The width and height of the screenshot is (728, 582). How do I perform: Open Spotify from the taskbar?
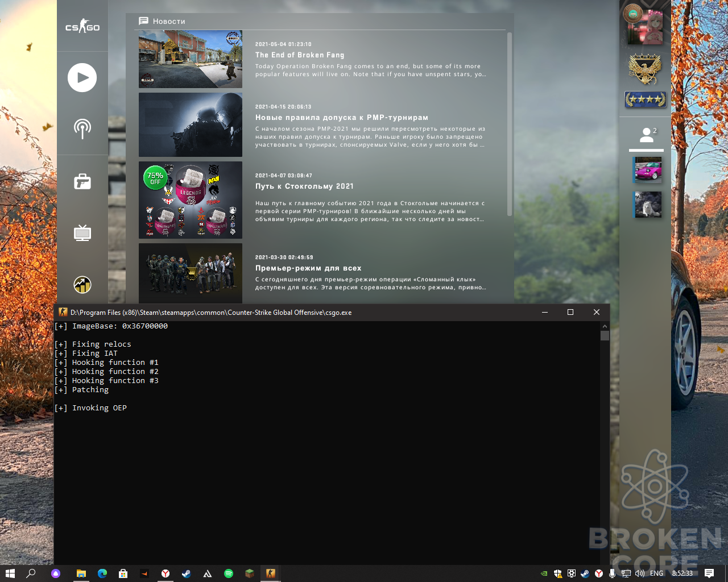pos(229,573)
